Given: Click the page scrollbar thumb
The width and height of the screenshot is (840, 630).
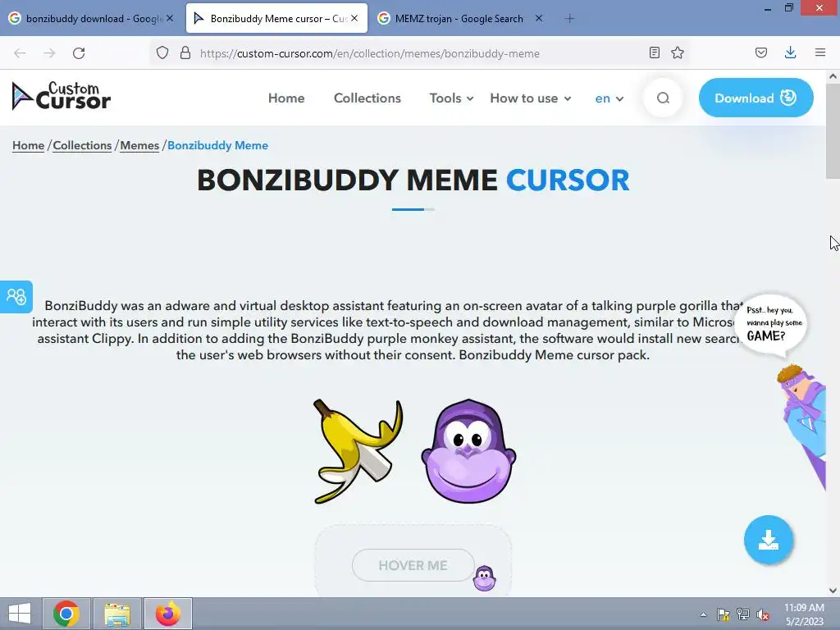Looking at the screenshot, I should coord(833,131).
